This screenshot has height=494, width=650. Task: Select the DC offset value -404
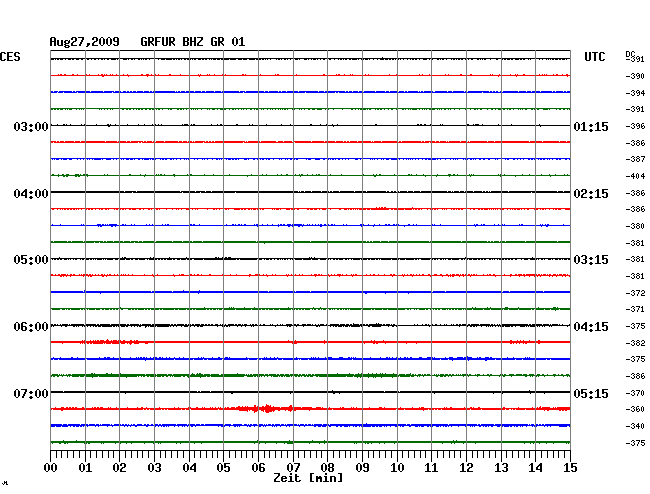[x=635, y=176]
